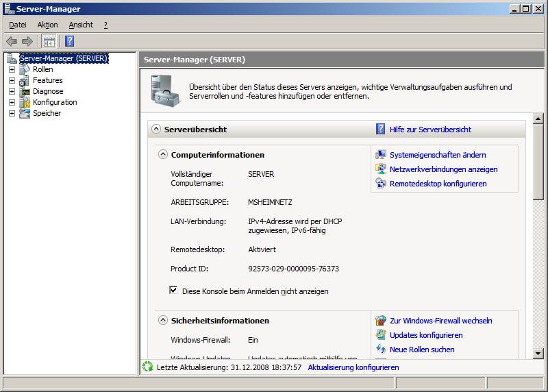Screen dimensions: 548x392
Task: Select Rollen in the tree
Action: pyautogui.click(x=43, y=69)
